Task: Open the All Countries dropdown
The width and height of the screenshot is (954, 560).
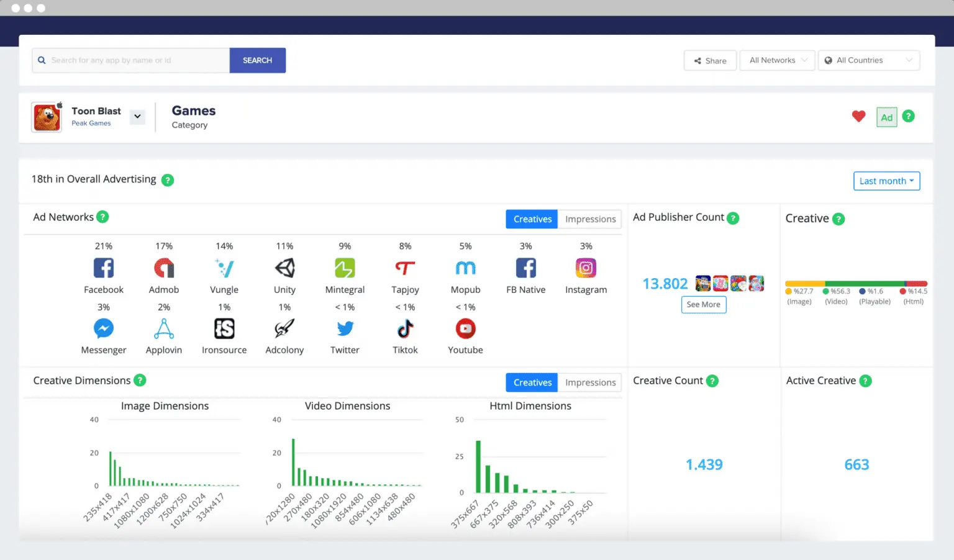Action: coord(869,60)
